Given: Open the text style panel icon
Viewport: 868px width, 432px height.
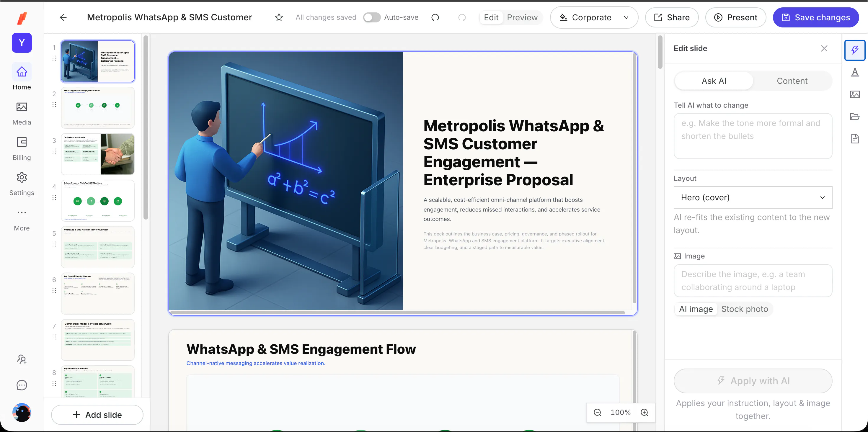Looking at the screenshot, I should pyautogui.click(x=855, y=72).
